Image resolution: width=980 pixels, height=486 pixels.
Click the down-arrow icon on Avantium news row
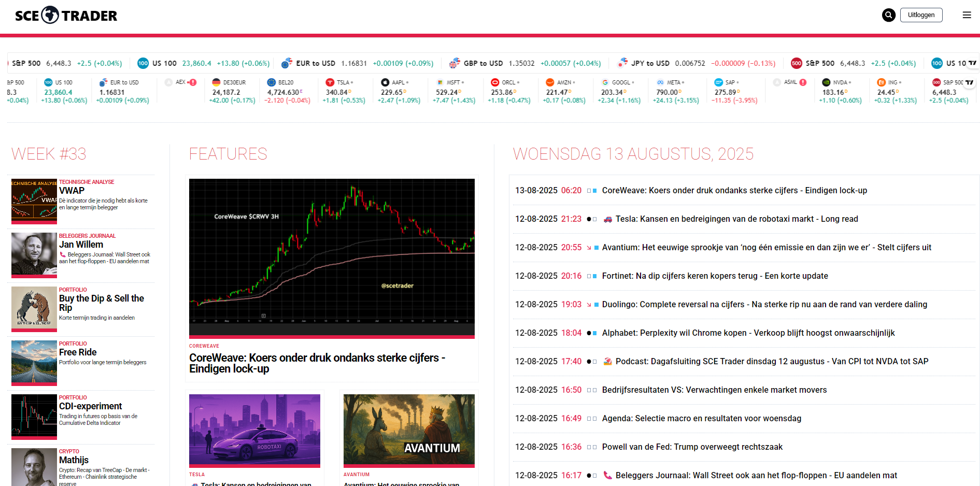point(589,248)
